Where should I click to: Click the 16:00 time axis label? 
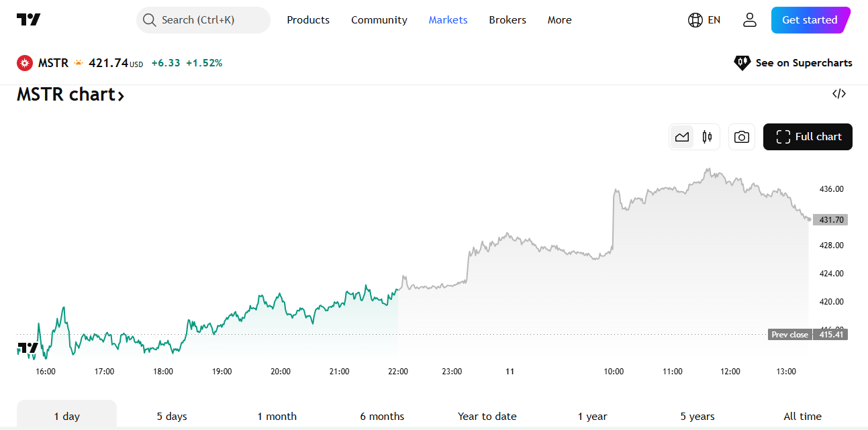(x=46, y=372)
